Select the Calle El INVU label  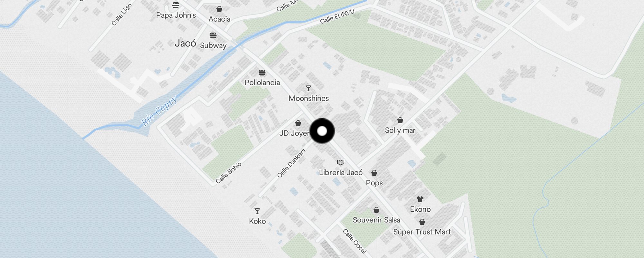[x=337, y=16]
